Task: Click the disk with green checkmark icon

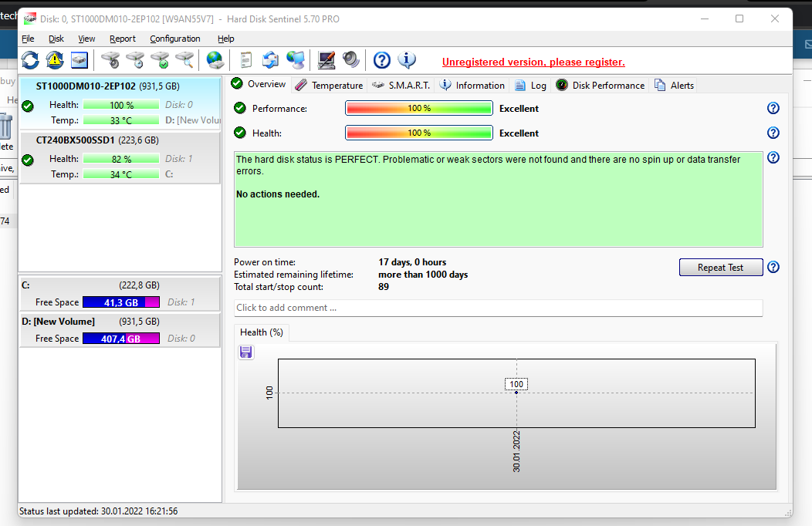Action: pyautogui.click(x=160, y=60)
